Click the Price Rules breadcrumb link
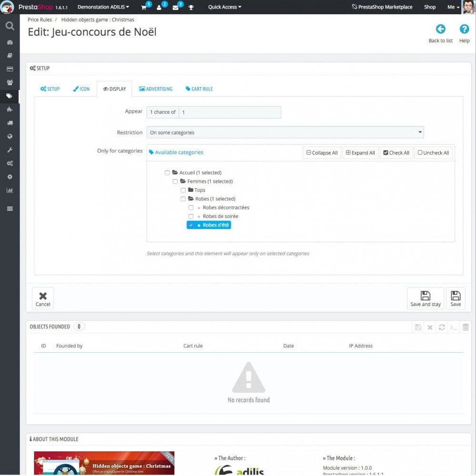Image resolution: width=476 pixels, height=476 pixels. 40,20
